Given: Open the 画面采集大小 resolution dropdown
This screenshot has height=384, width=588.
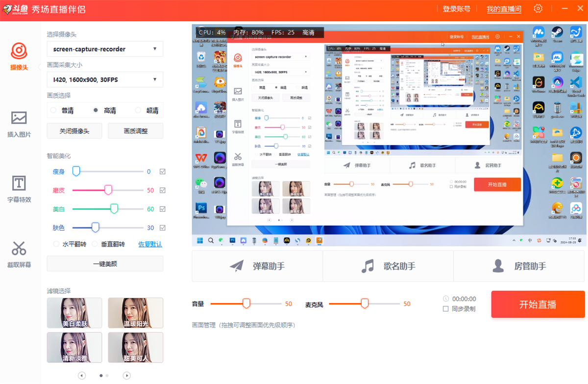Looking at the screenshot, I should coord(104,79).
